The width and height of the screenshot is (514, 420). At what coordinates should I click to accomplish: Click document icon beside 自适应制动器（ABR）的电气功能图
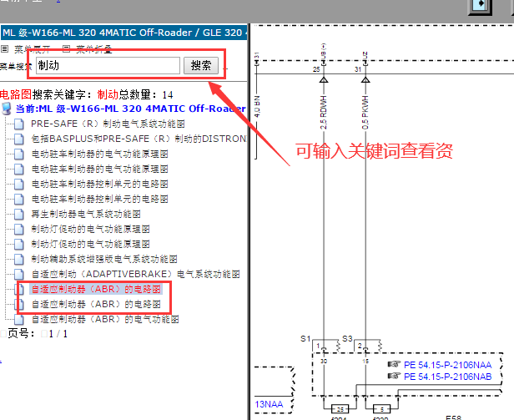tap(19, 319)
